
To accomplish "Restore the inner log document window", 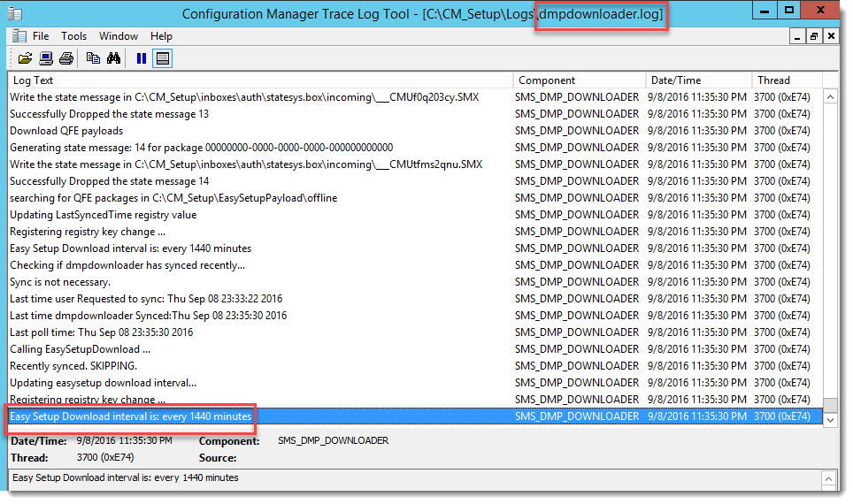I will click(x=814, y=36).
